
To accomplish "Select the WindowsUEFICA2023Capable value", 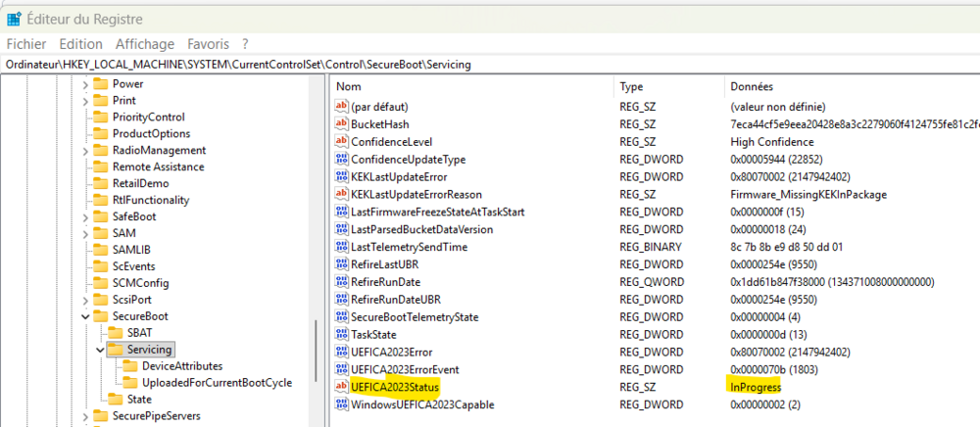I will point(422,404).
